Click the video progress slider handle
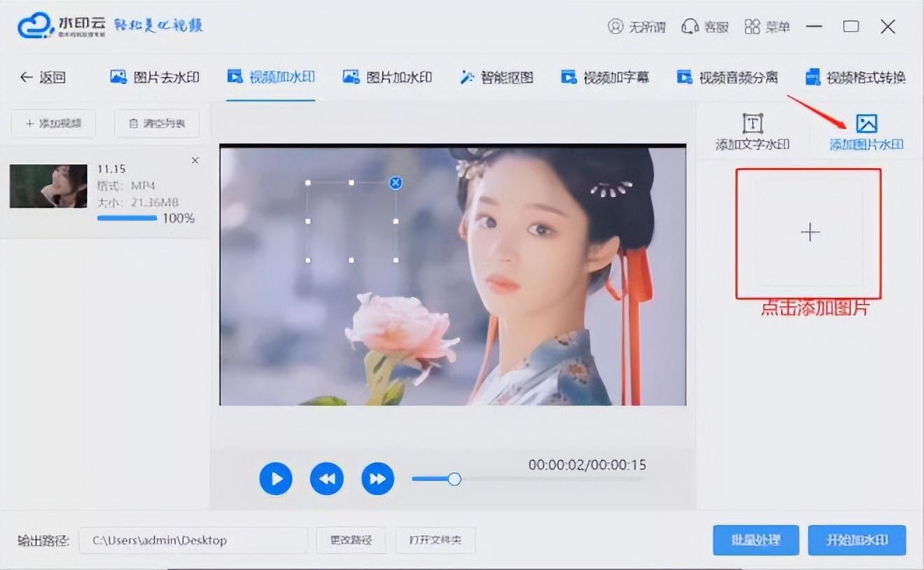Image resolution: width=924 pixels, height=570 pixels. click(454, 479)
